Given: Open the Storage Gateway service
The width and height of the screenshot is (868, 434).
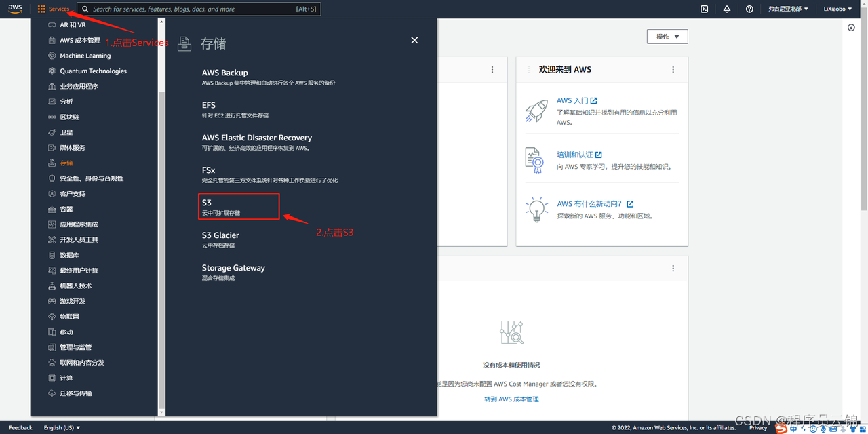Looking at the screenshot, I should pos(233,268).
